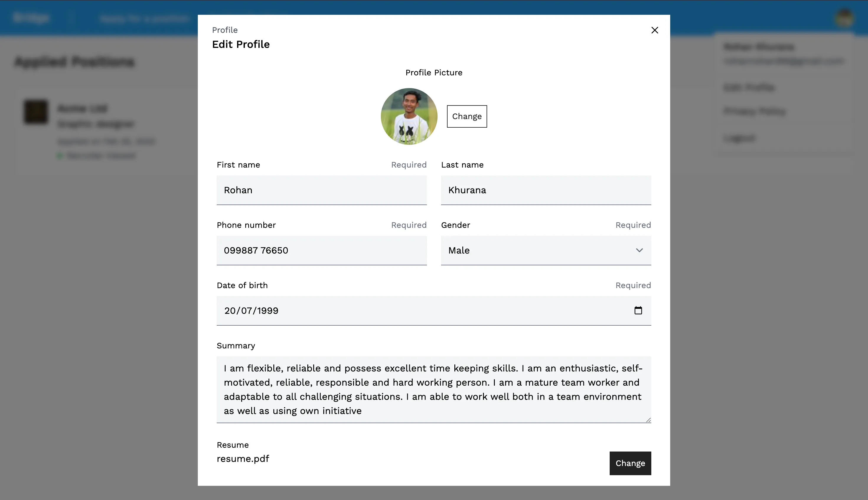Click the user avatar in top-right header

coord(844,18)
